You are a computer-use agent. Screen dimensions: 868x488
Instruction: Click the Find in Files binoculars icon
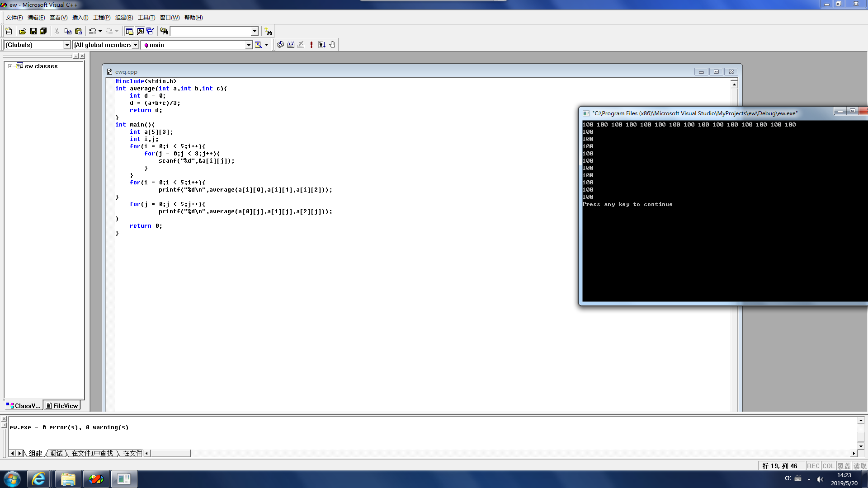(x=164, y=31)
